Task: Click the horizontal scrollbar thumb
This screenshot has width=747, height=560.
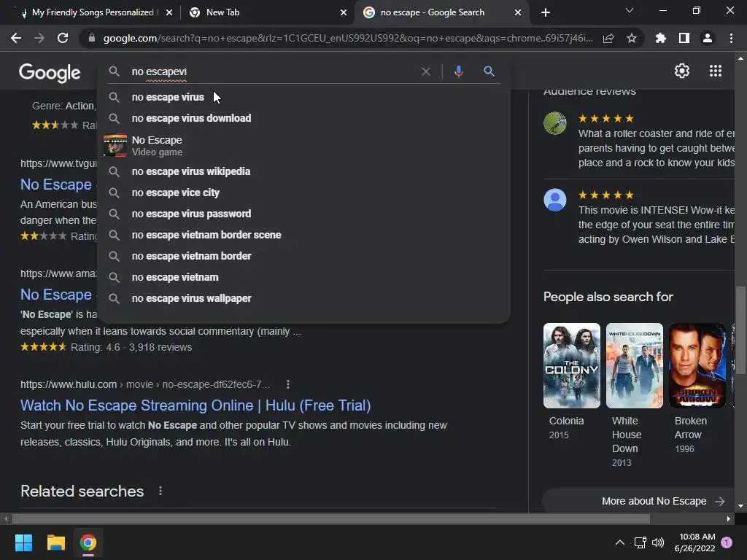Action: click(x=330, y=519)
